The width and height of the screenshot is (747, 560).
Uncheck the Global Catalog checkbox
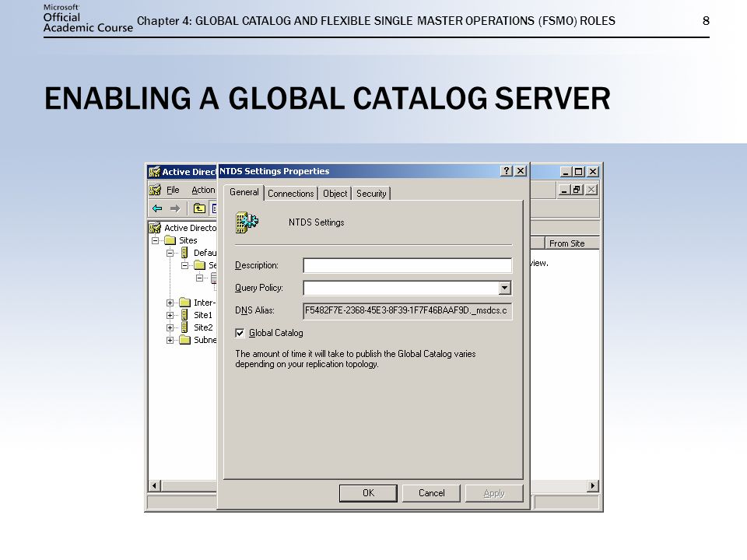[240, 333]
